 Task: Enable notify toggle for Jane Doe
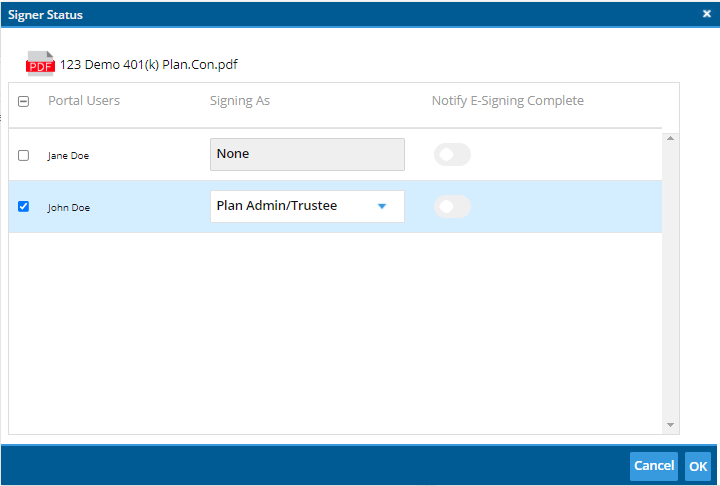click(x=452, y=154)
